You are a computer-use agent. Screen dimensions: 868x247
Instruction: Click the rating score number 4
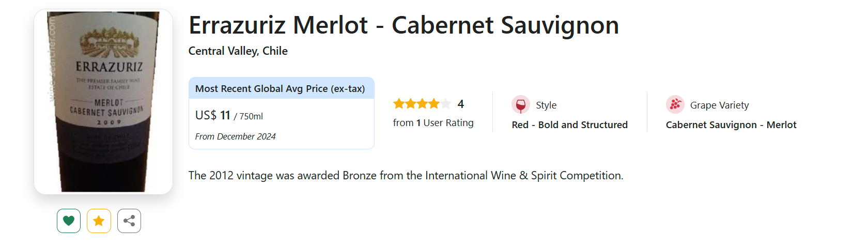tap(461, 104)
